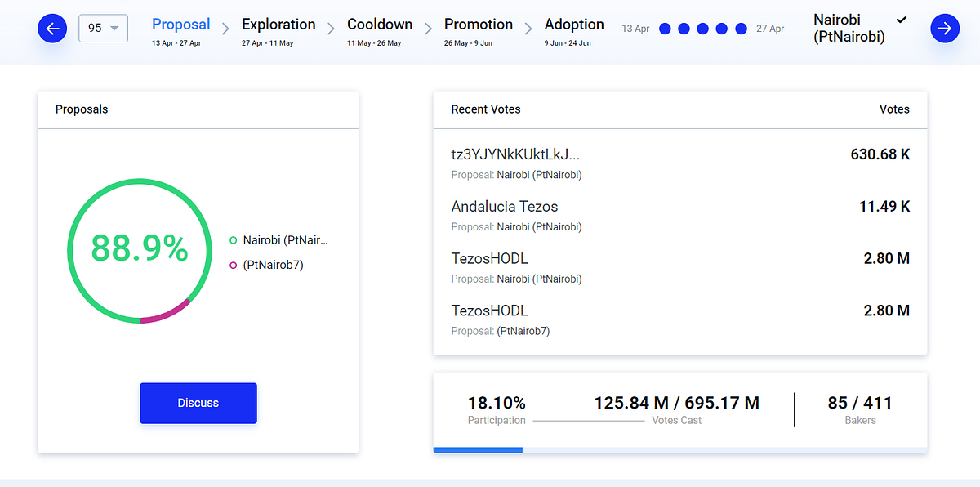The image size is (980, 487).
Task: Toggle the green Nairobi (PtNair...) legend marker
Action: tap(234, 240)
